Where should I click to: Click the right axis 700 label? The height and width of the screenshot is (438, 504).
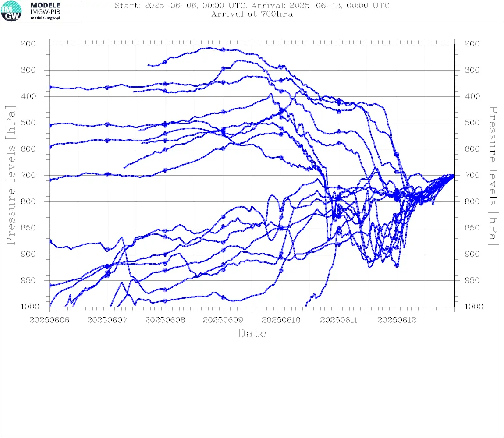tap(472, 176)
